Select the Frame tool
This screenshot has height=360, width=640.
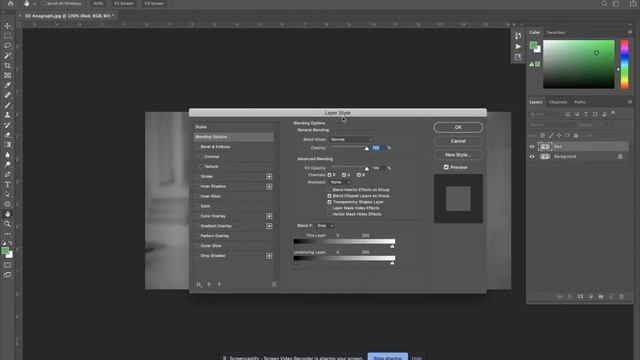click(x=7, y=76)
